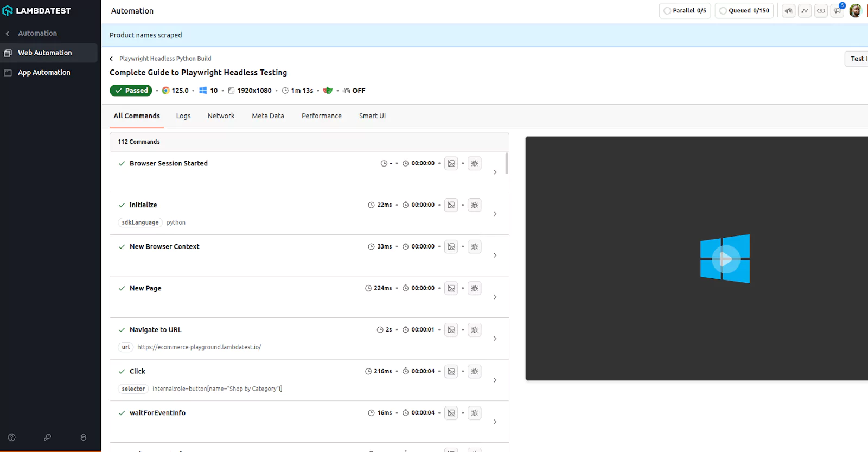The width and height of the screenshot is (868, 452).
Task: Switch to Meta Data tab
Action: point(268,116)
